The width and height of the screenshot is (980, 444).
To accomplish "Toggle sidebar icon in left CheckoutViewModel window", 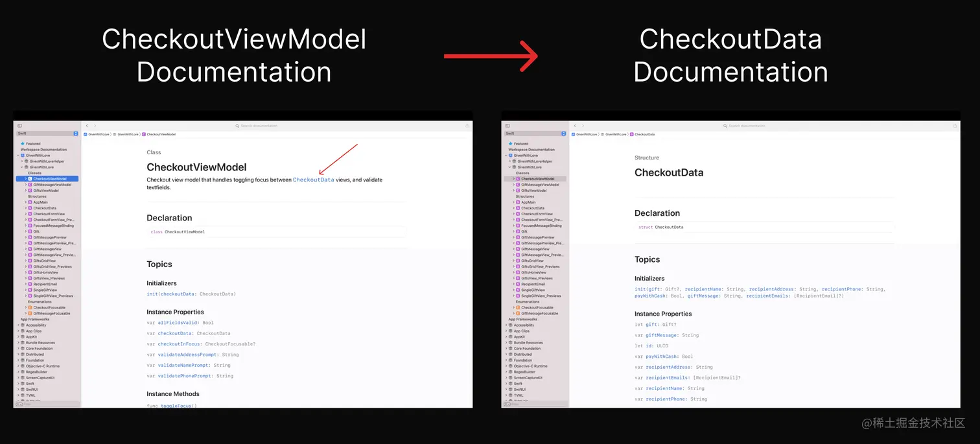I will pos(19,126).
